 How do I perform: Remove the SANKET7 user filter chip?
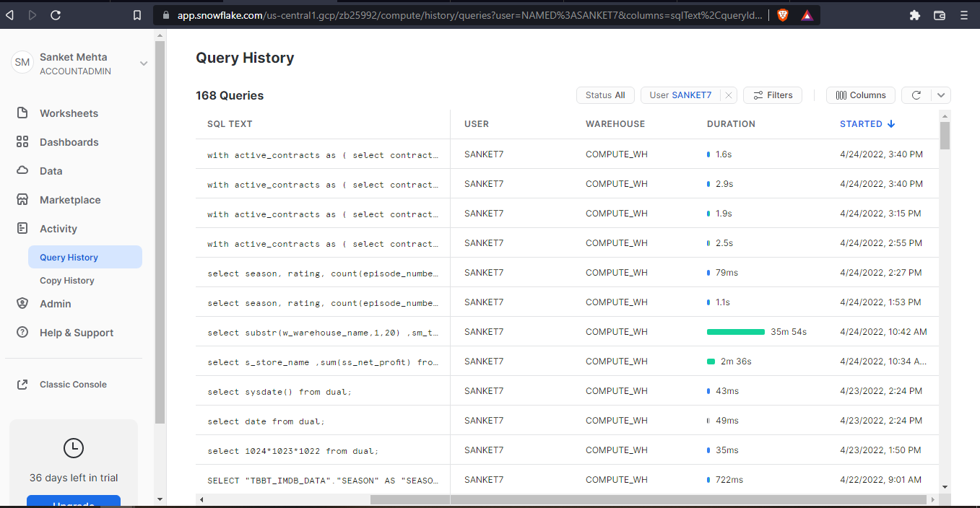729,95
